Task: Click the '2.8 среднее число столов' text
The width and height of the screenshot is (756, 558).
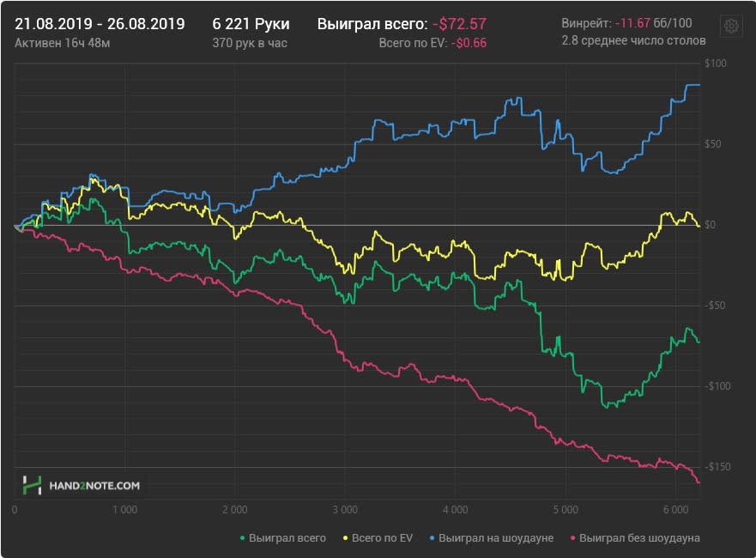Action: point(633,40)
